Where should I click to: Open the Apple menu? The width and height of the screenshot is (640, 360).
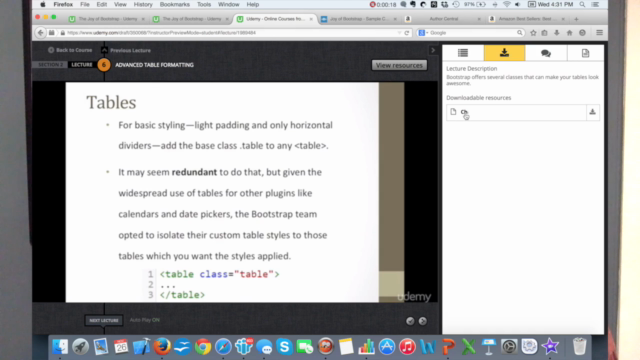[x=43, y=4]
